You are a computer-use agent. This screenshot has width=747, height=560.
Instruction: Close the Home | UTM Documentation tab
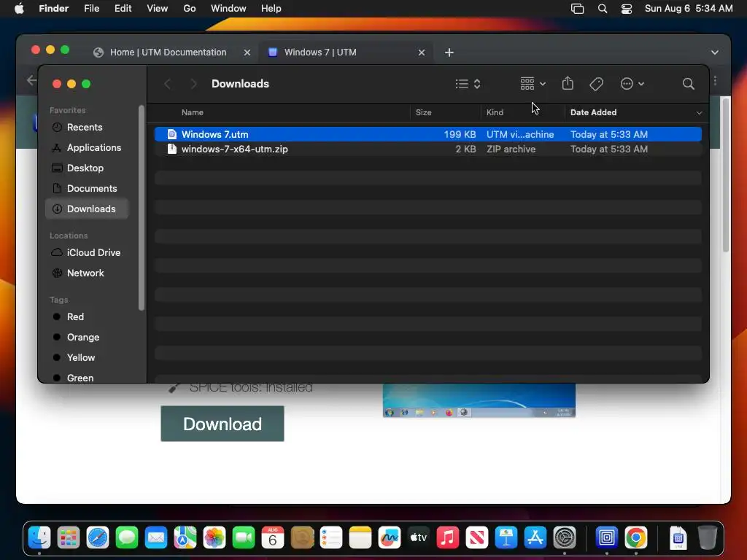tap(247, 52)
